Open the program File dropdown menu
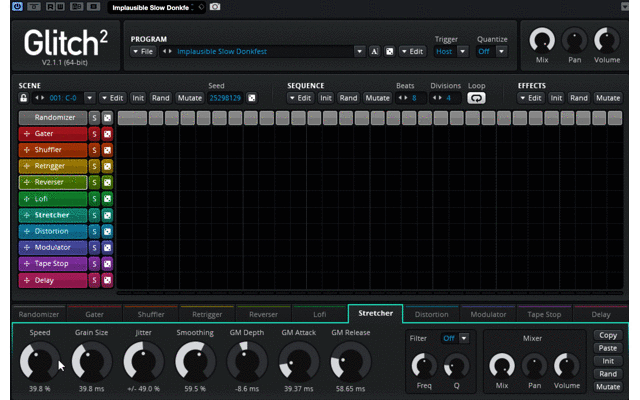Image resolution: width=640 pixels, height=400 pixels. click(x=143, y=51)
